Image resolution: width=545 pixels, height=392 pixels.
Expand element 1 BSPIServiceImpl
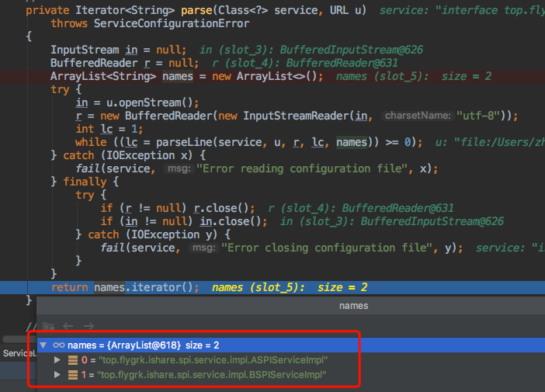(x=57, y=374)
